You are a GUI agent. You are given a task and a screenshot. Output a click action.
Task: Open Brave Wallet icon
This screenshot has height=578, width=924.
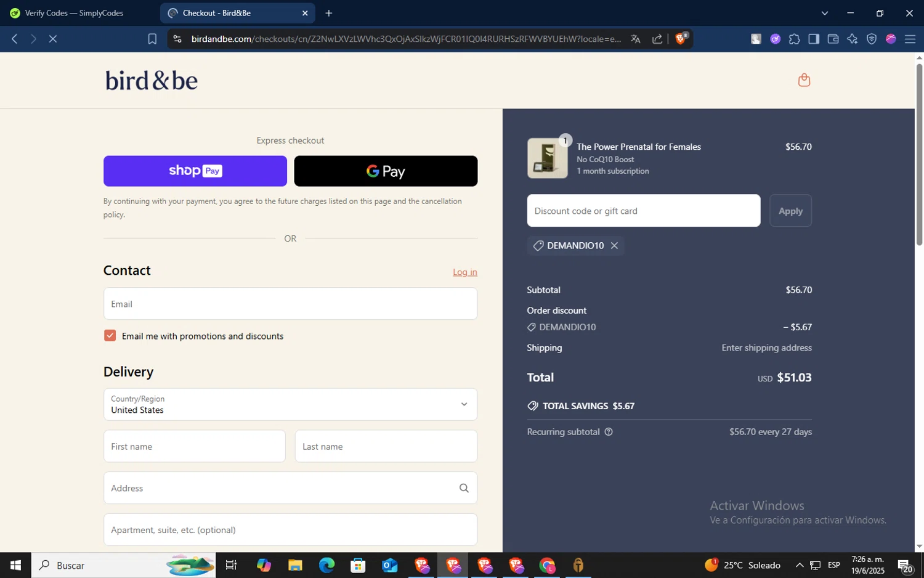pos(833,39)
